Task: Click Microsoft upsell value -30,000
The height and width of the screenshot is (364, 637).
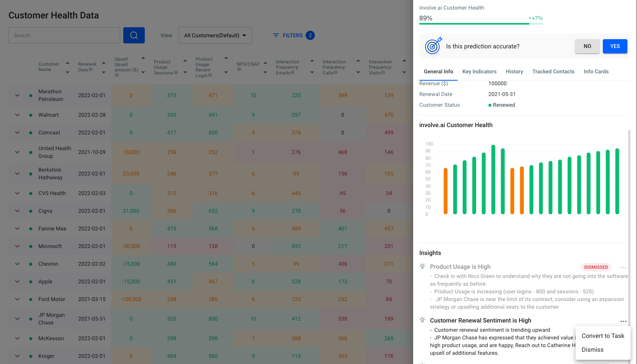Action: pyautogui.click(x=131, y=246)
